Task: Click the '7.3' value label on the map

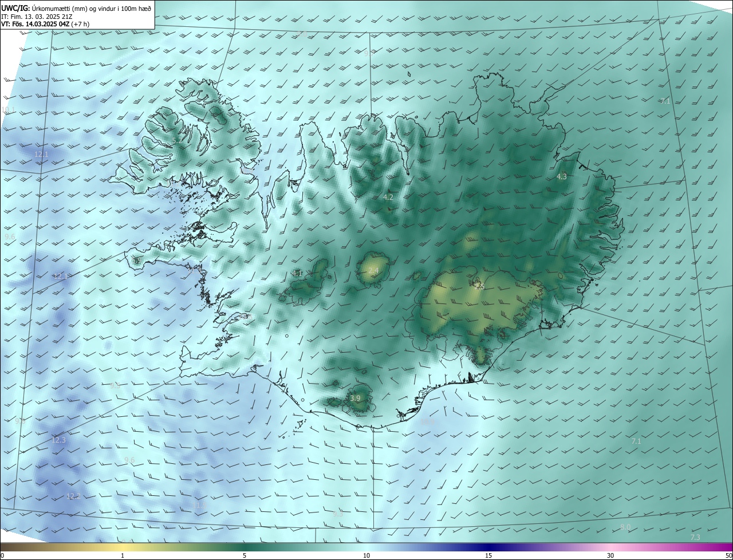Action: [695, 537]
